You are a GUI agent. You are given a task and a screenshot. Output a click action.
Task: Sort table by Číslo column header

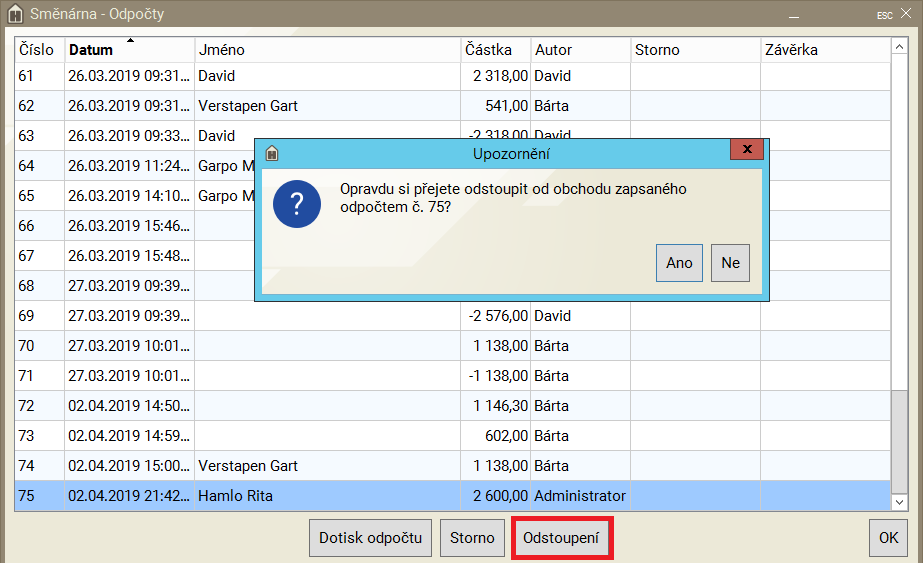coord(39,50)
